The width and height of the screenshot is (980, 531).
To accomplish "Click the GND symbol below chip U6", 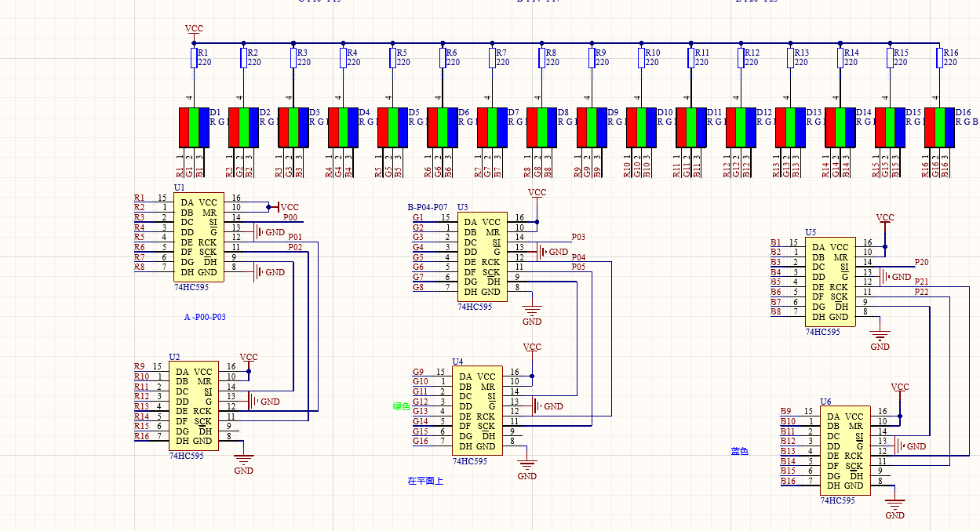I will click(x=895, y=507).
